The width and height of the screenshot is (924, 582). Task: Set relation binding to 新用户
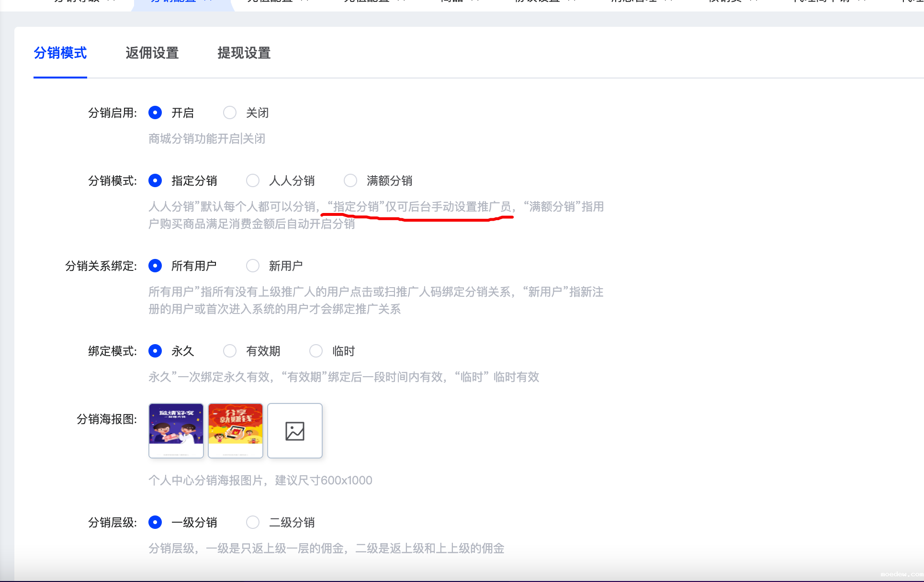[253, 266]
